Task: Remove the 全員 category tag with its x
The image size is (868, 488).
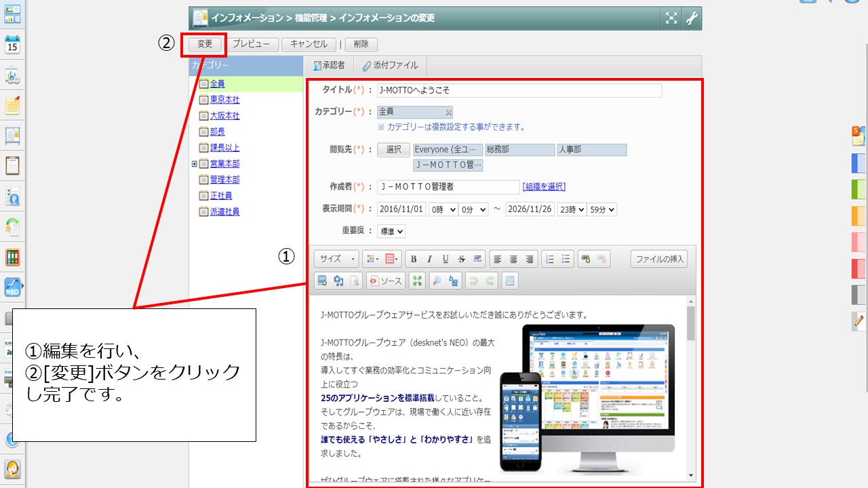Action: (448, 112)
